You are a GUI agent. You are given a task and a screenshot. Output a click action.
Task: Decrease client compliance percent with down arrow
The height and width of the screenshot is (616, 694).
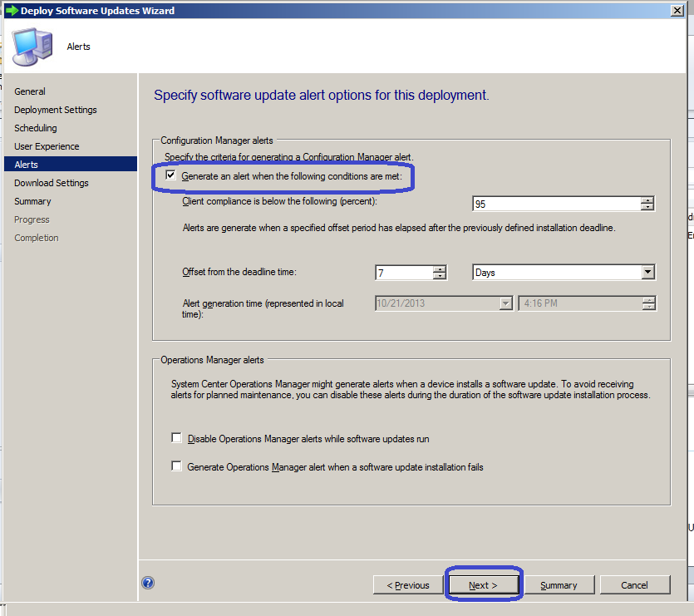(x=647, y=207)
